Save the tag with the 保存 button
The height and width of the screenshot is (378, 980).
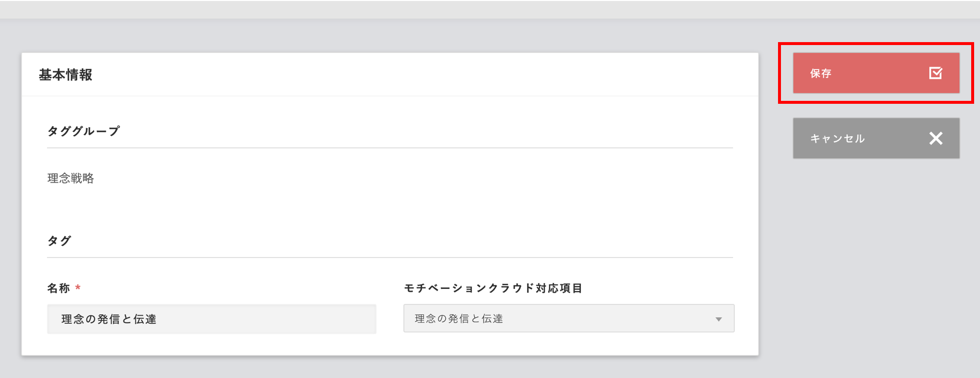point(876,73)
